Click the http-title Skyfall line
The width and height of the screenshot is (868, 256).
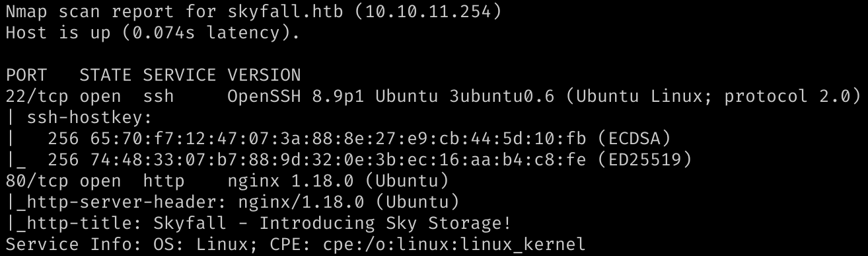coord(259,222)
